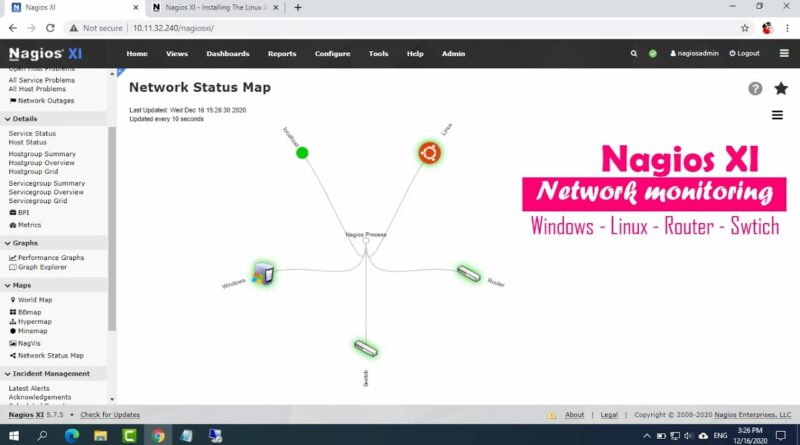The height and width of the screenshot is (445, 800).
Task: Switch to the Installing The Linux tab
Action: tap(214, 8)
